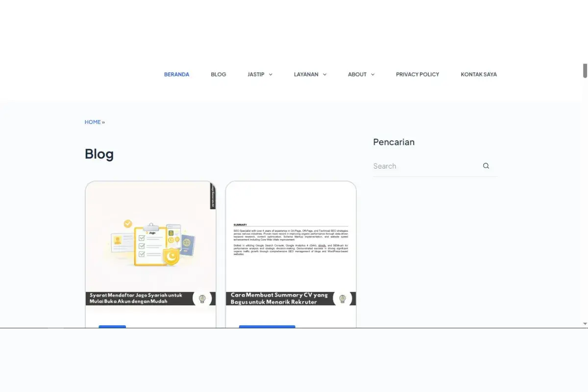
Task: Click the page scrollbar down arrow
Action: pyautogui.click(x=585, y=324)
